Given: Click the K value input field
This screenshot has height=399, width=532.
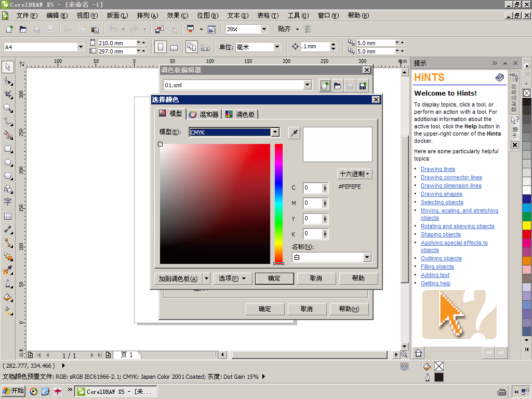Looking at the screenshot, I should [312, 234].
